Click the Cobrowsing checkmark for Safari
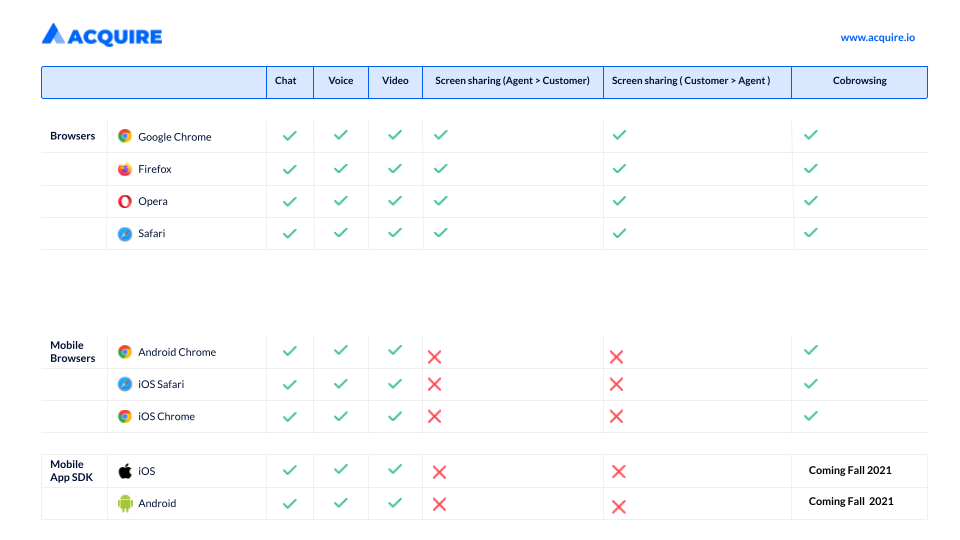960x540 pixels. [811, 233]
